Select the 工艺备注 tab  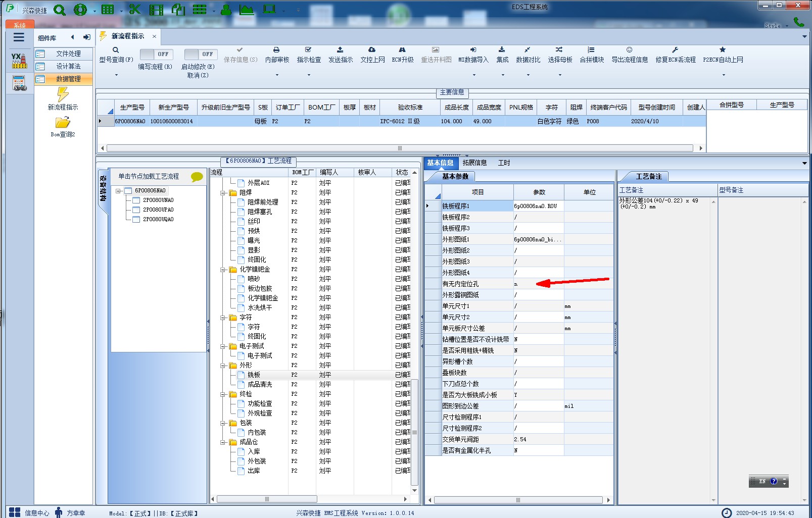pos(649,176)
